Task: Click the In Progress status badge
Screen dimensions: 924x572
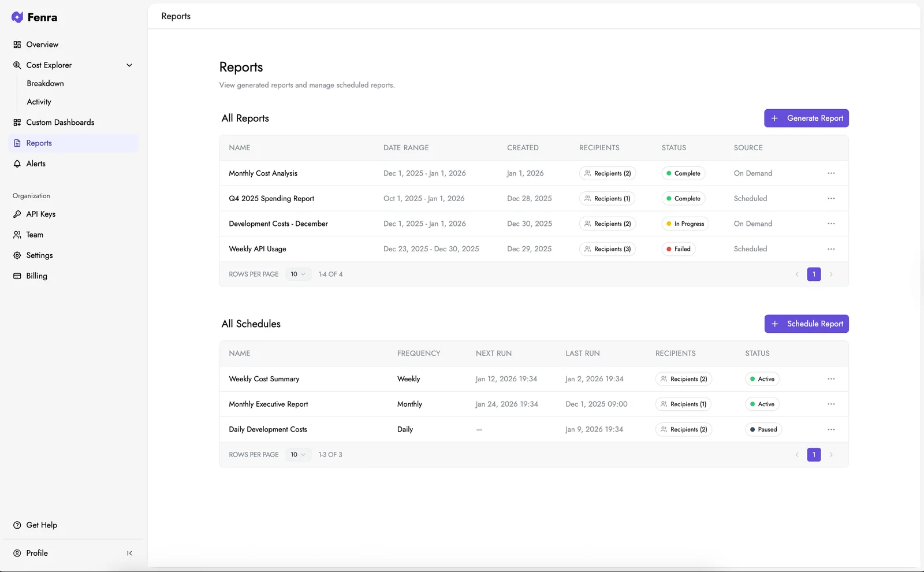Action: pyautogui.click(x=685, y=224)
